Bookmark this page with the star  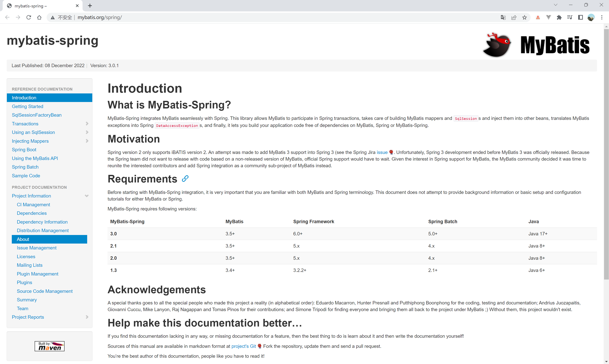524,18
